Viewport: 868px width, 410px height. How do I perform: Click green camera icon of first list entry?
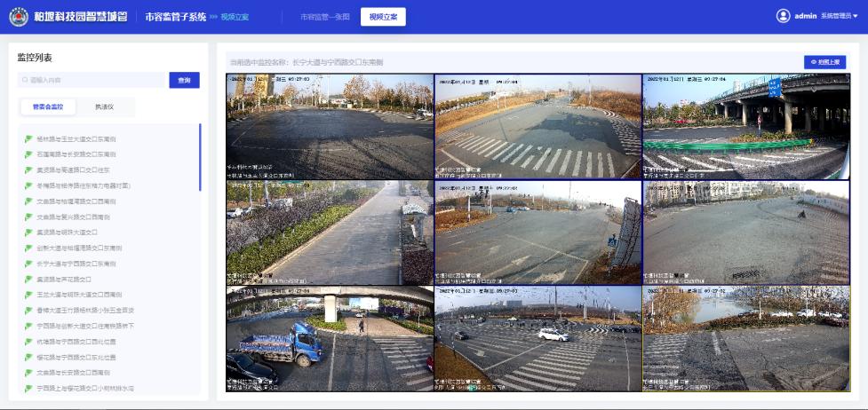[x=28, y=139]
